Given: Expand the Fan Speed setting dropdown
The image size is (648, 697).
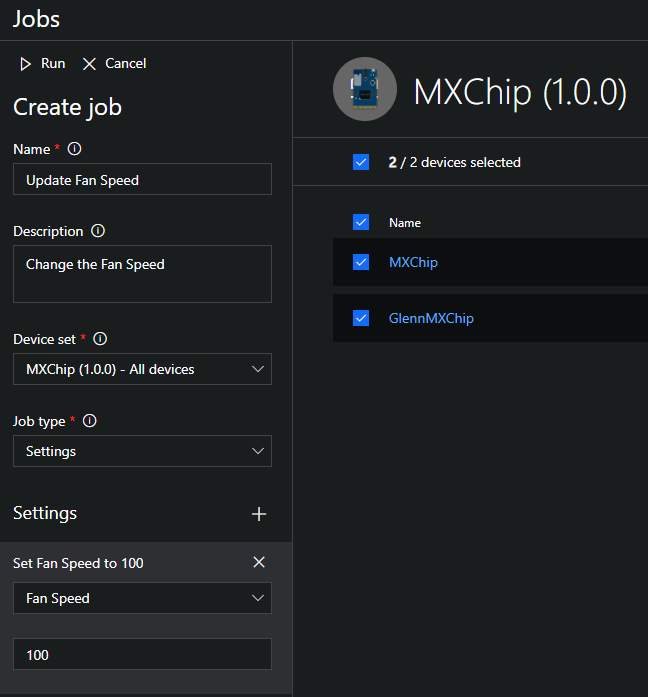Looking at the screenshot, I should 142,598.
